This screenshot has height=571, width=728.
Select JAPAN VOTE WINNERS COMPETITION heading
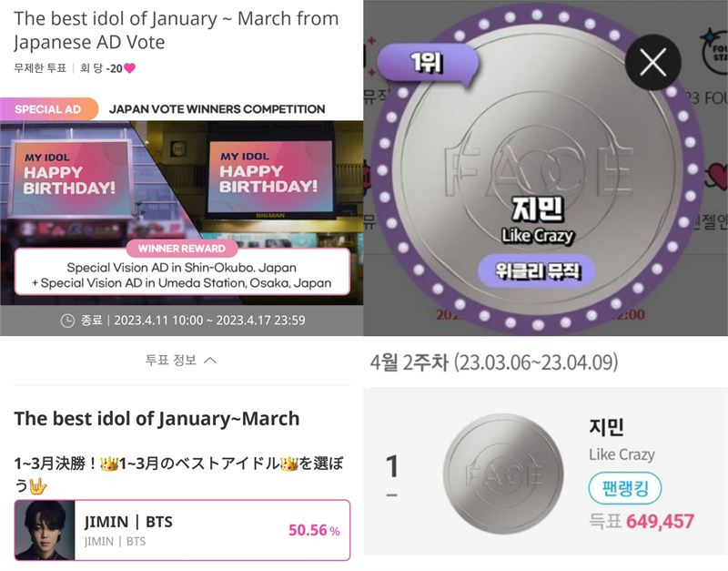coord(217,109)
